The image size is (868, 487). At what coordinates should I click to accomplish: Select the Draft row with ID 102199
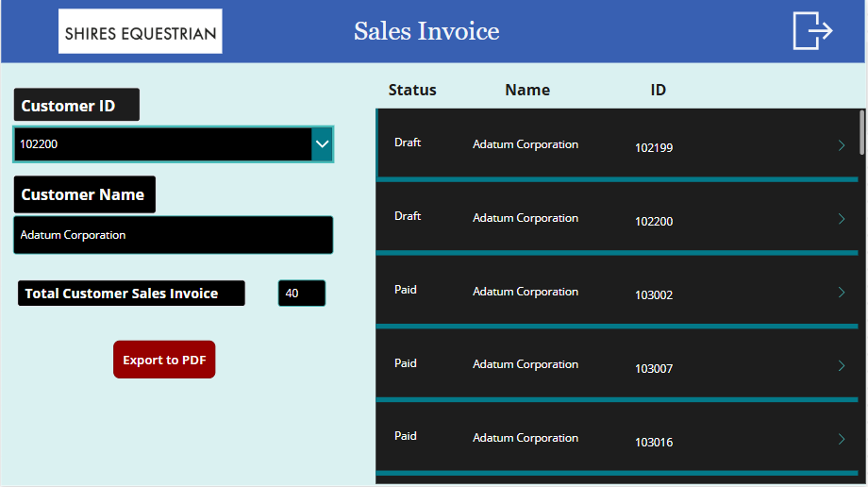pyautogui.click(x=617, y=143)
